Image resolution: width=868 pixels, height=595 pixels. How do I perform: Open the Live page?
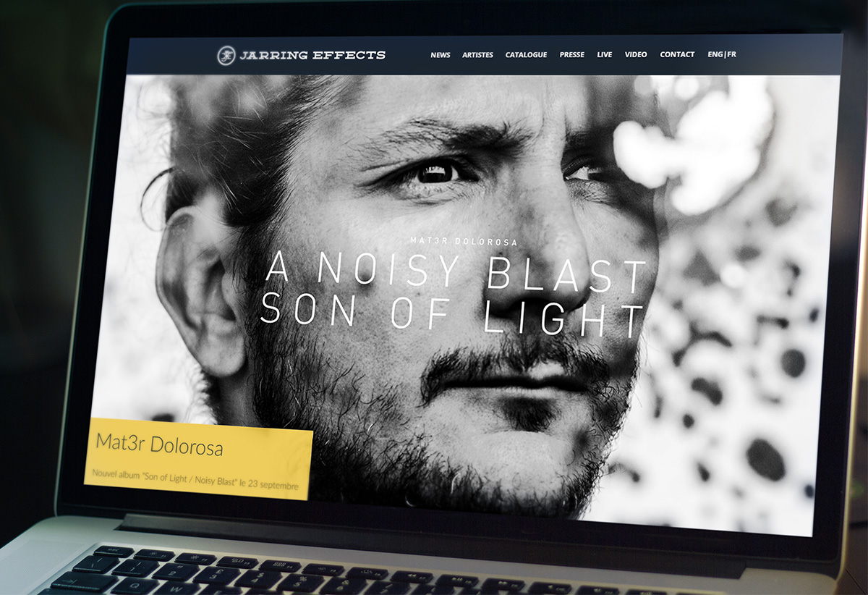(604, 55)
